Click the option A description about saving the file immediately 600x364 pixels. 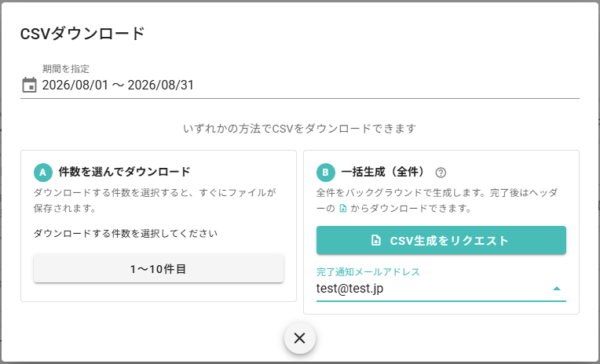[x=155, y=200]
